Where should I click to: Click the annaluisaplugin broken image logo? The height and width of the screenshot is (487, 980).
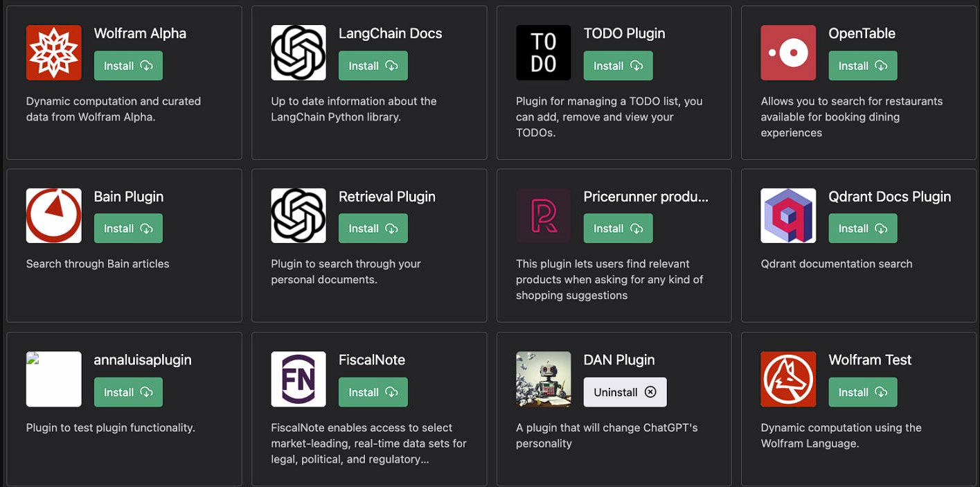point(53,379)
